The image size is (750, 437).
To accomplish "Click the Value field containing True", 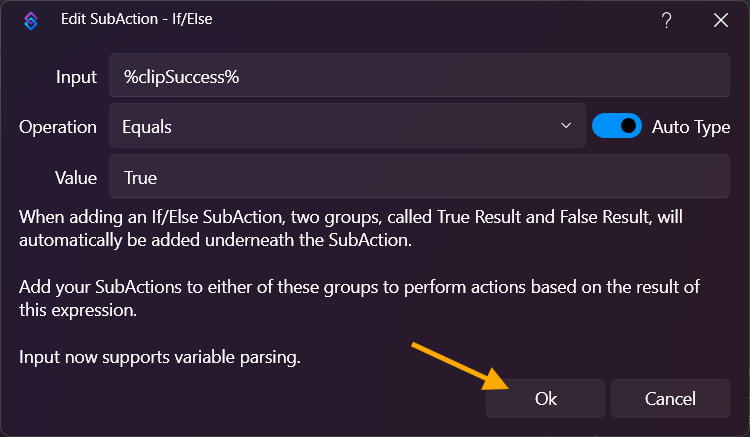I will pyautogui.click(x=419, y=178).
